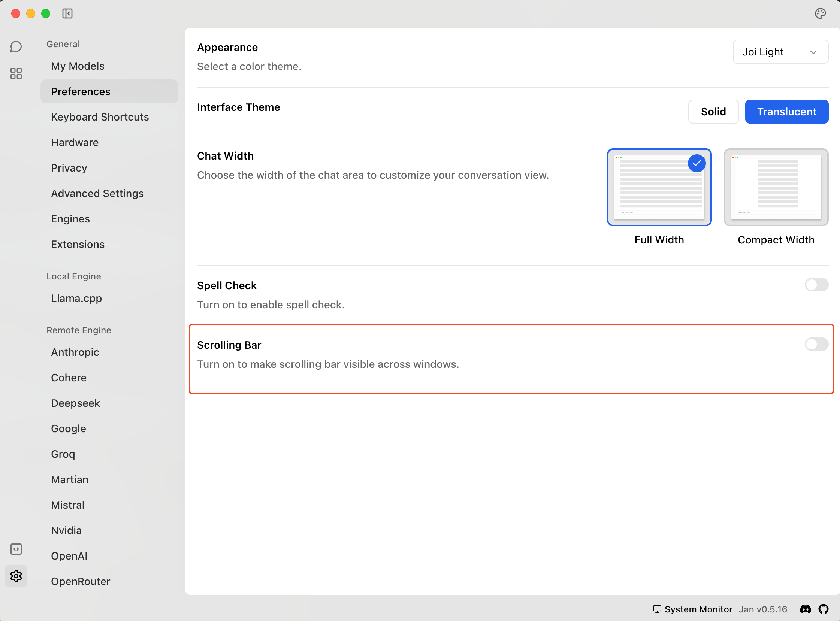The width and height of the screenshot is (840, 621).
Task: Select the Full Width thumbnail
Action: [x=659, y=187]
